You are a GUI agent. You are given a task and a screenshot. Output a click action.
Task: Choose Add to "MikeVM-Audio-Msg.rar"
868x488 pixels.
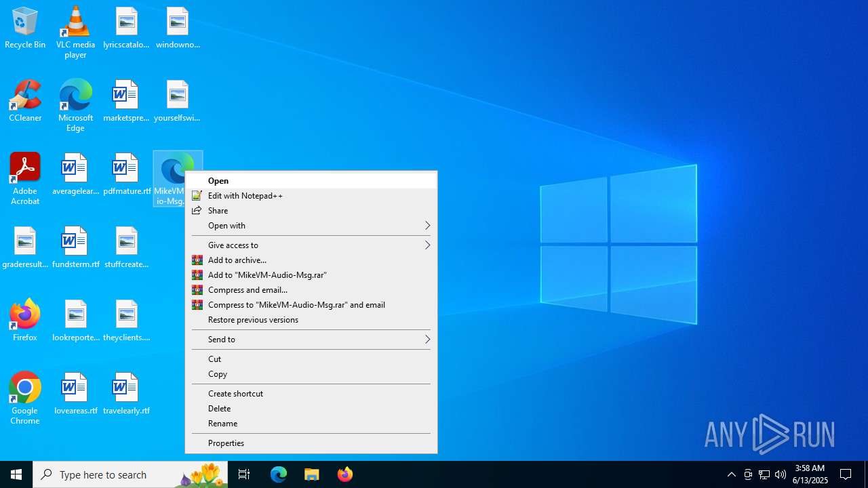click(x=311, y=275)
